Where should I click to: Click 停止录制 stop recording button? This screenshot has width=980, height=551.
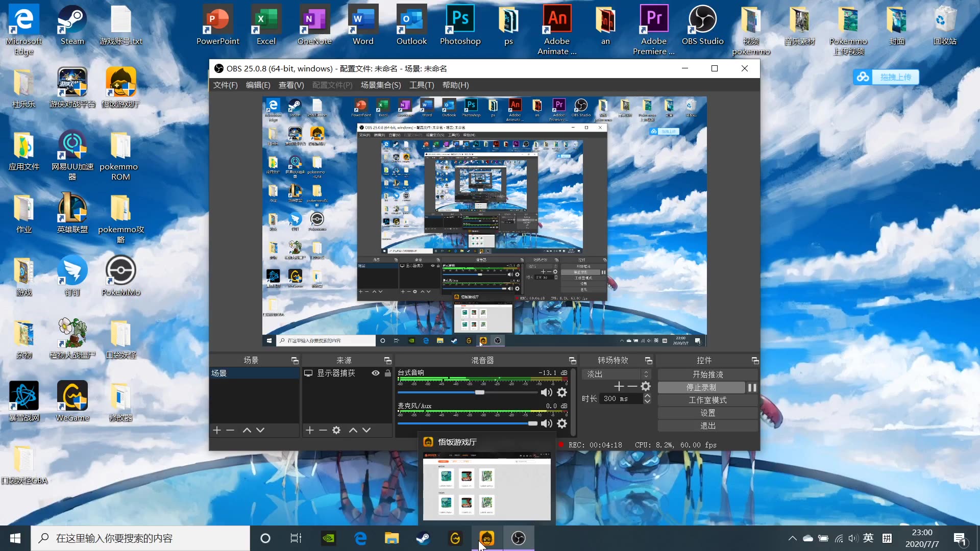(701, 388)
